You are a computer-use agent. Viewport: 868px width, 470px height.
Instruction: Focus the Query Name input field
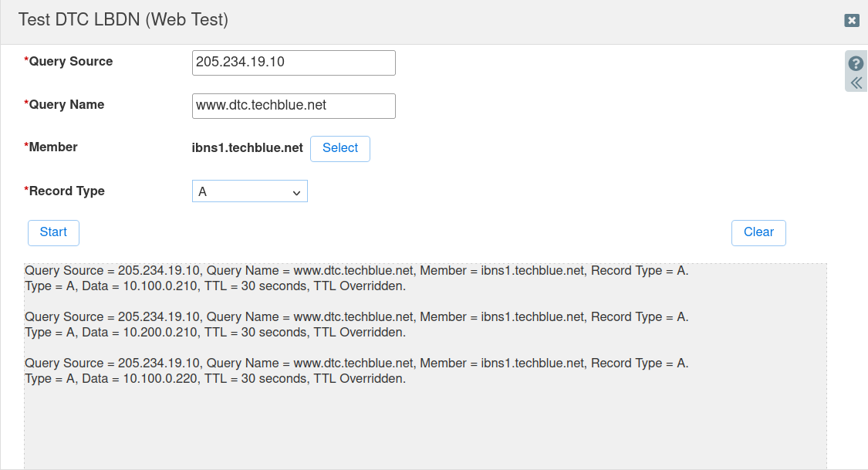point(293,106)
